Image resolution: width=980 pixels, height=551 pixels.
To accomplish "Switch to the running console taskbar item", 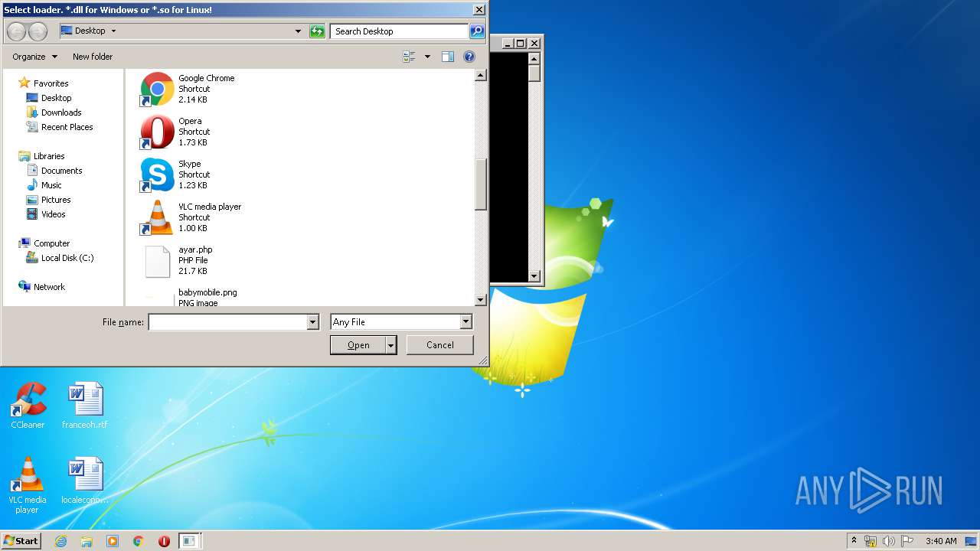I will [189, 541].
